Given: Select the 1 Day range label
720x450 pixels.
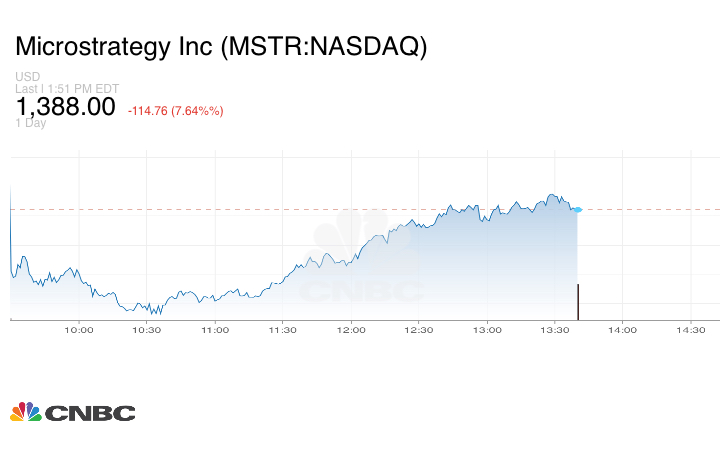Looking at the screenshot, I should 30,123.
